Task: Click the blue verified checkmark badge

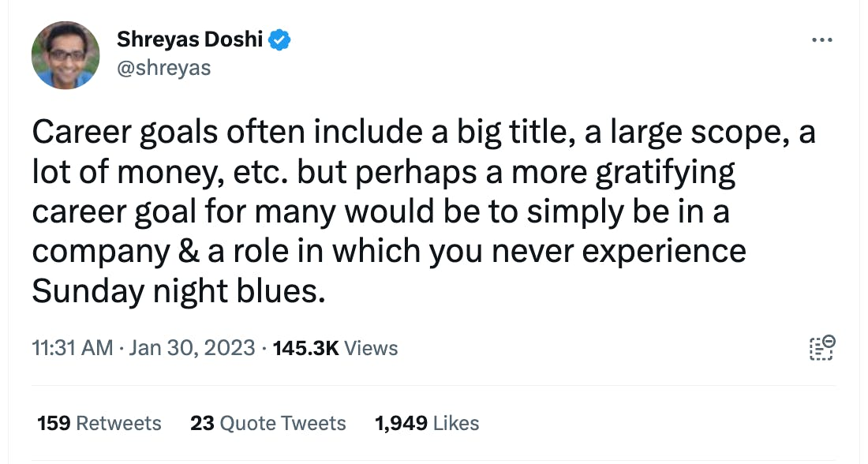Action: pyautogui.click(x=280, y=39)
